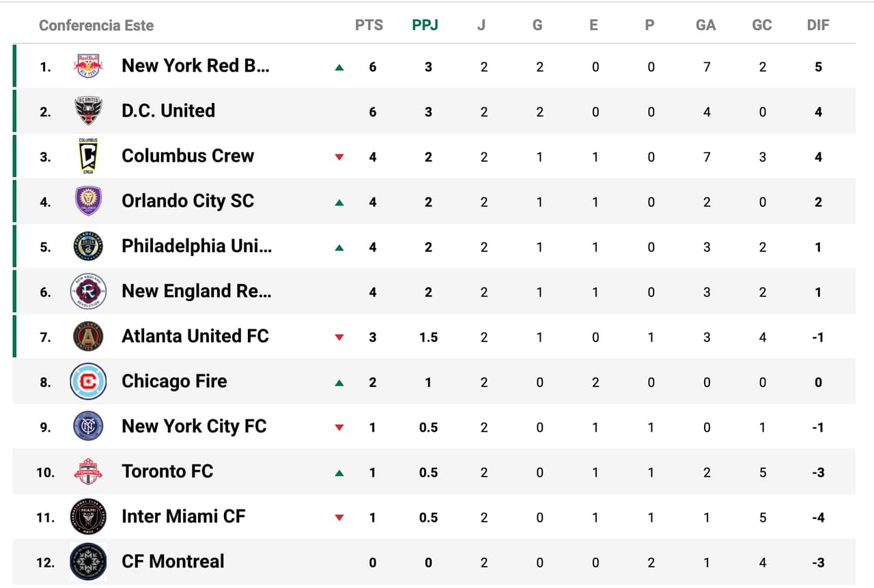Sort table by PTS column header
This screenshot has height=588, width=874.
click(x=369, y=25)
